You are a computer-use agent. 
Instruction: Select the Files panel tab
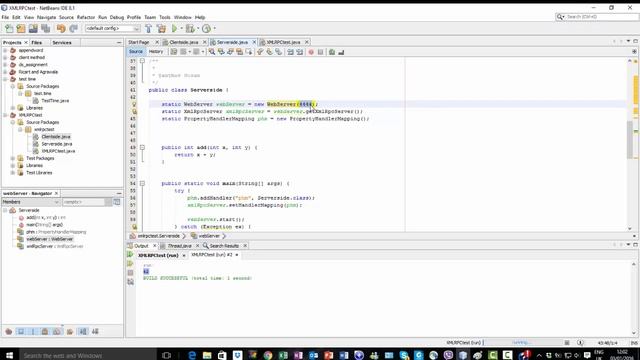point(36,42)
